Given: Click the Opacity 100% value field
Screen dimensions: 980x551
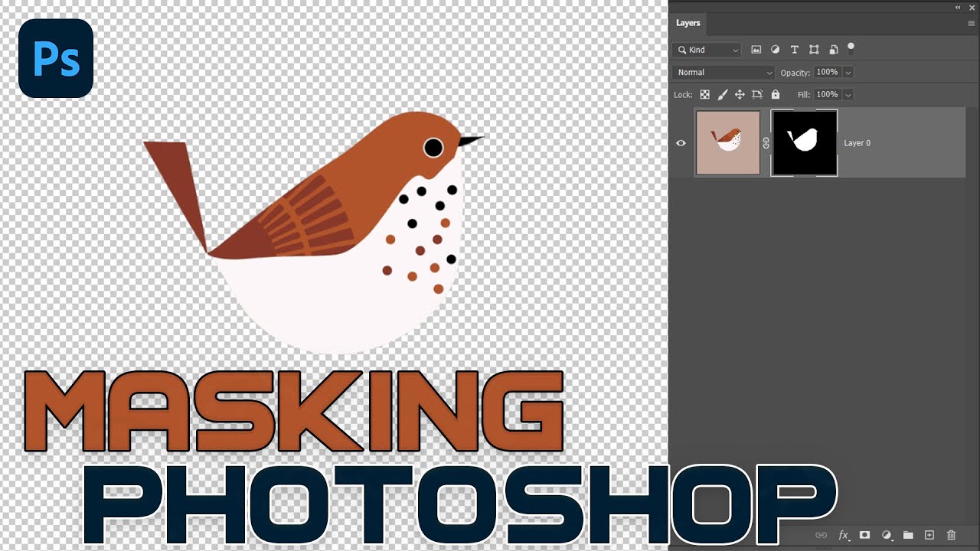Looking at the screenshot, I should pos(827,72).
